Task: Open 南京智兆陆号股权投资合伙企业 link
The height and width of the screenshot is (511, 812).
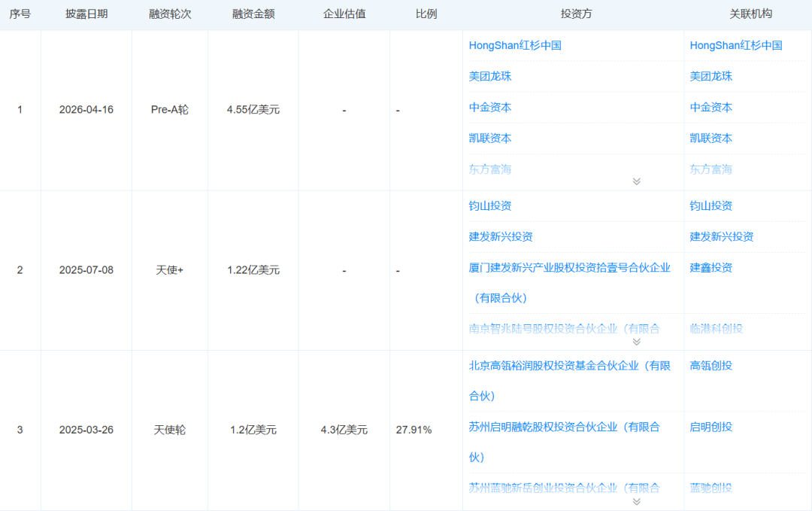Action: (x=565, y=329)
